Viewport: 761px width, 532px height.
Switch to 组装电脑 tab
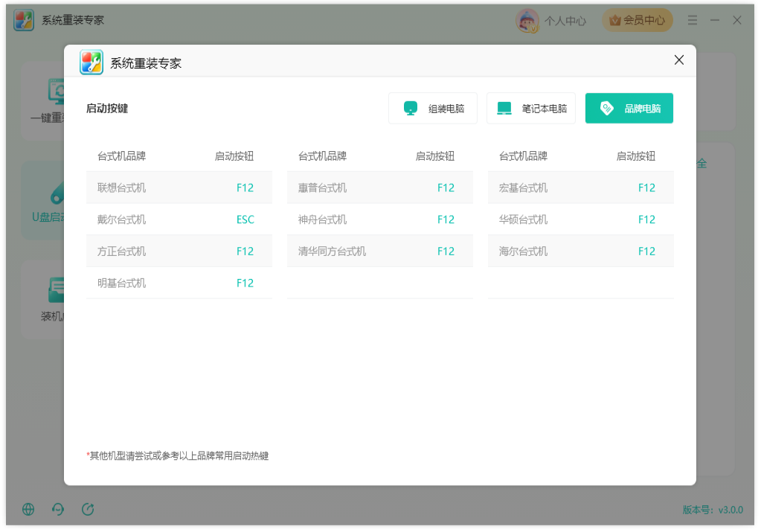432,108
